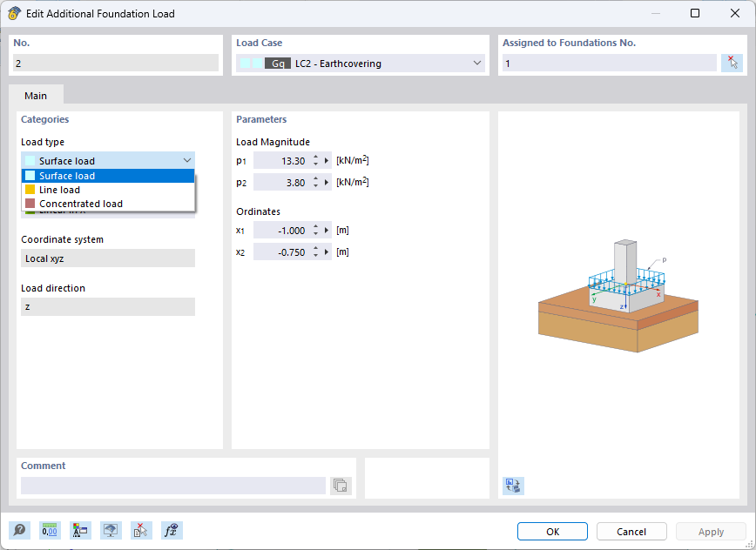Adjust the x2 ordinate spinner arrows

point(316,252)
